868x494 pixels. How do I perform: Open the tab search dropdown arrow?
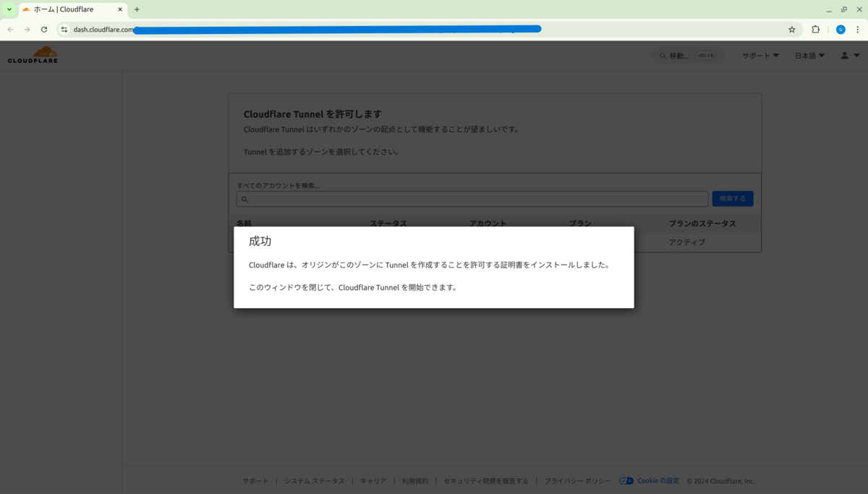coord(9,9)
